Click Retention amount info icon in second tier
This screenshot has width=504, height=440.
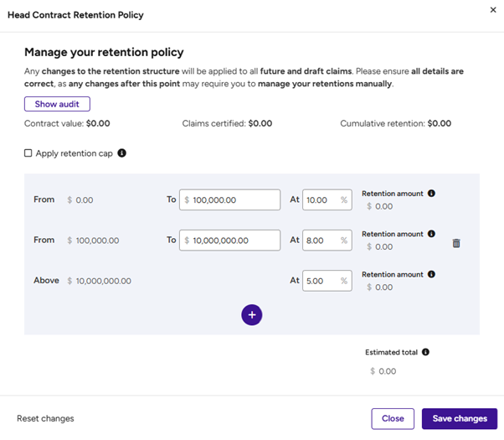tap(431, 234)
